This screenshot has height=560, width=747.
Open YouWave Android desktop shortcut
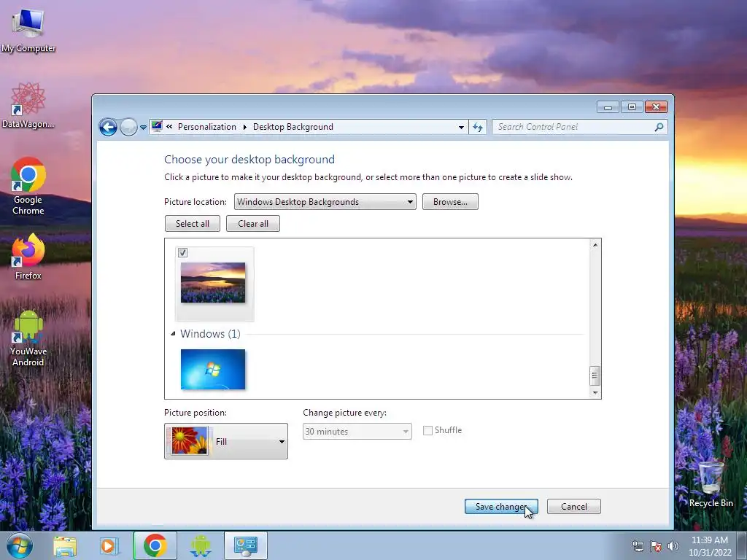(28, 338)
